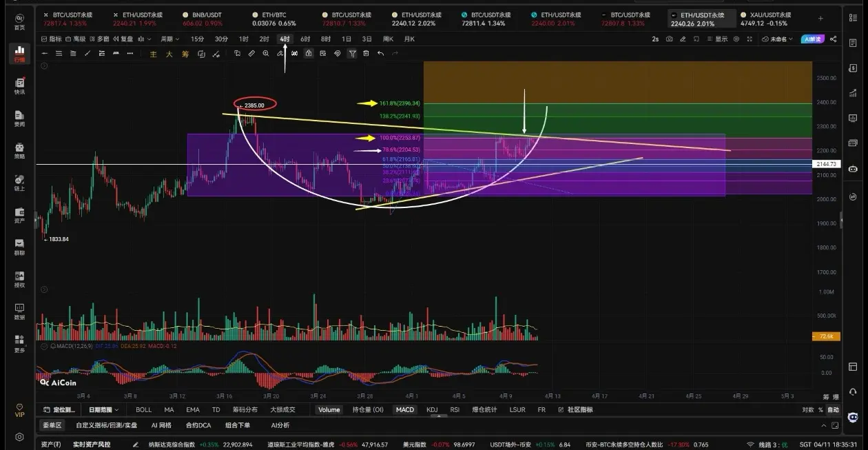
Task: Click the 复盘 replay button
Action: tap(123, 39)
